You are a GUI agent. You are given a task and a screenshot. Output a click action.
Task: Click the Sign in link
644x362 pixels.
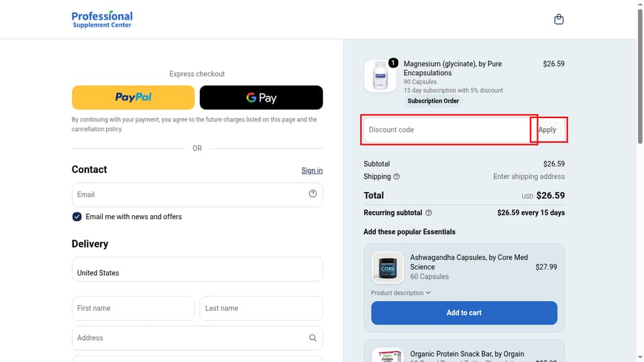(x=312, y=170)
